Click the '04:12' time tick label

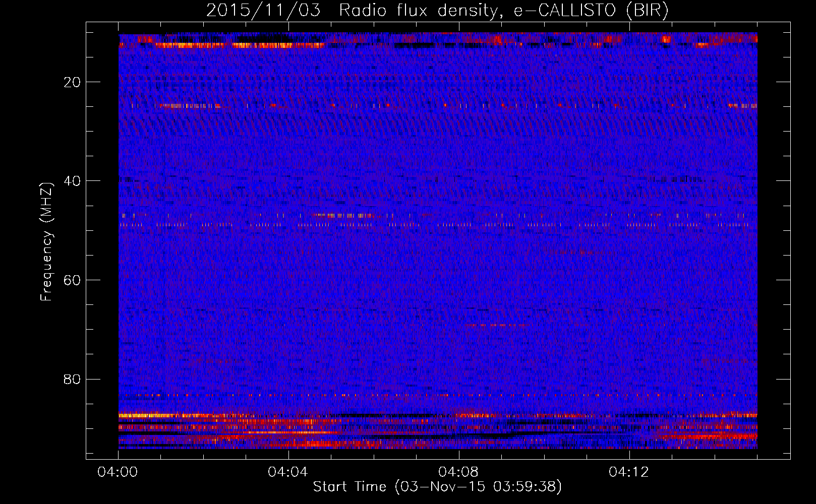629,472
